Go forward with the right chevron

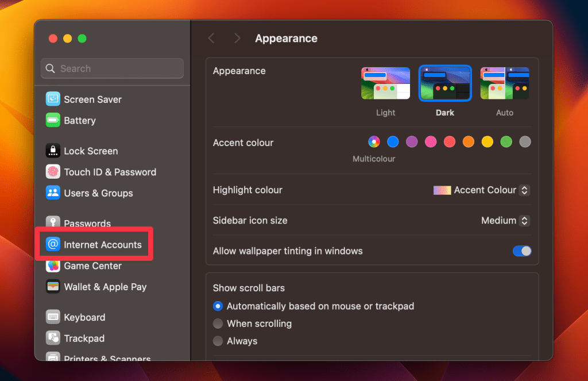(237, 39)
